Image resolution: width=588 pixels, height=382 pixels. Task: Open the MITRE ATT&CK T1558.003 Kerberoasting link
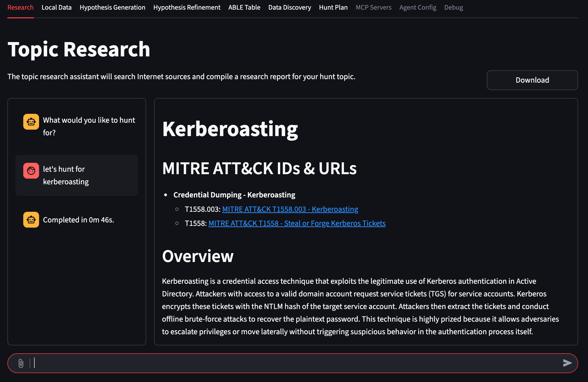pos(290,209)
